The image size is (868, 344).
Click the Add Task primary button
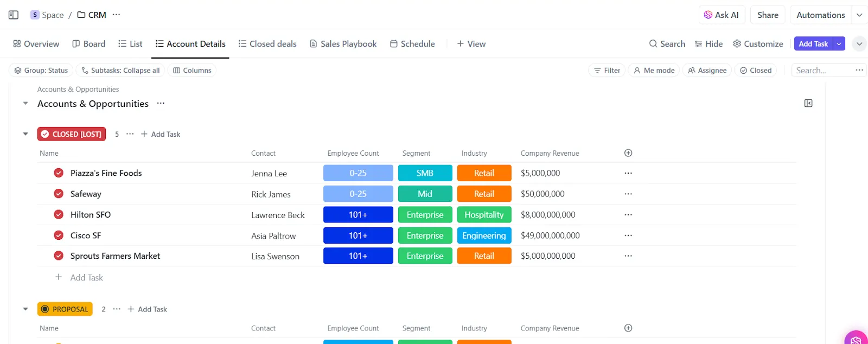coord(813,44)
